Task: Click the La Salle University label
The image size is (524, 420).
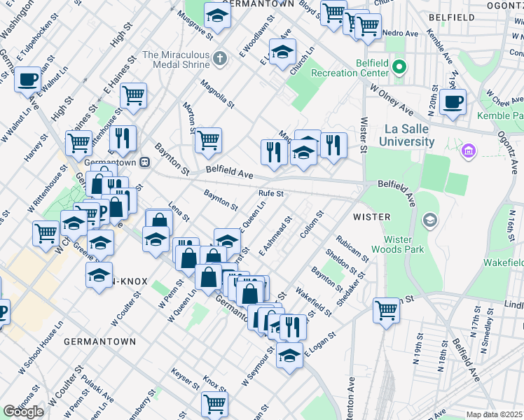Action: tap(407, 135)
